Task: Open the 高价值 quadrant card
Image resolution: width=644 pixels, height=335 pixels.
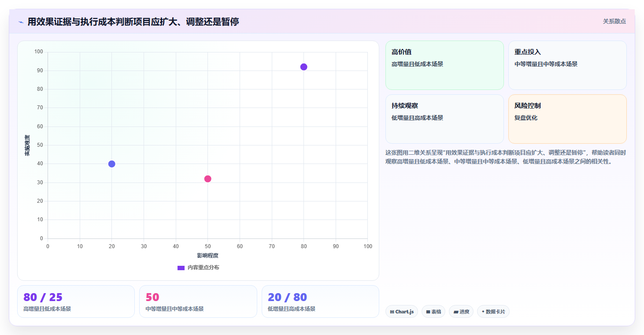Action: click(x=444, y=65)
